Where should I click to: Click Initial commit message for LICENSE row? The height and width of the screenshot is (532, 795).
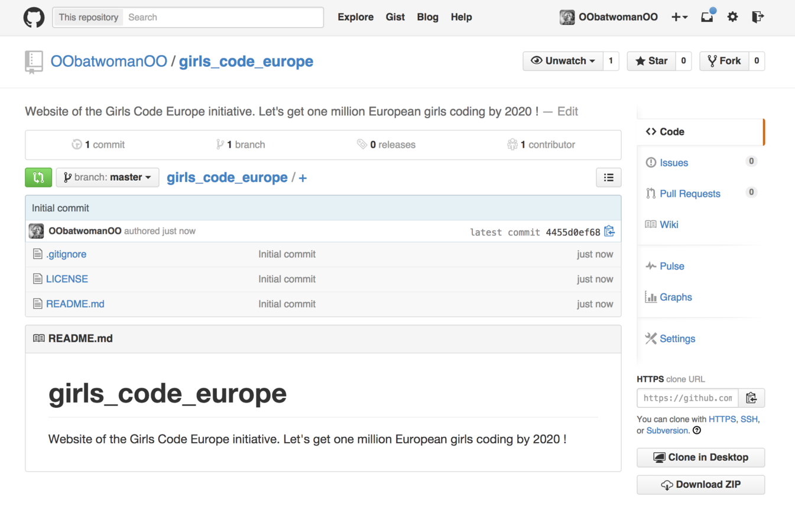point(287,279)
